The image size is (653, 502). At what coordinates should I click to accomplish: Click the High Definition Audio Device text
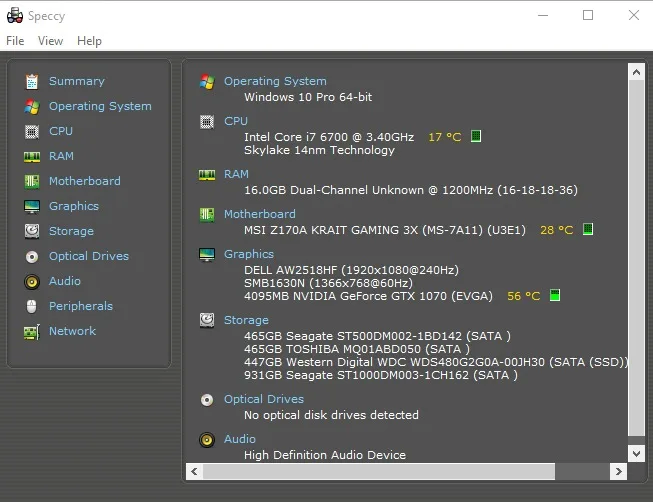pos(325,455)
